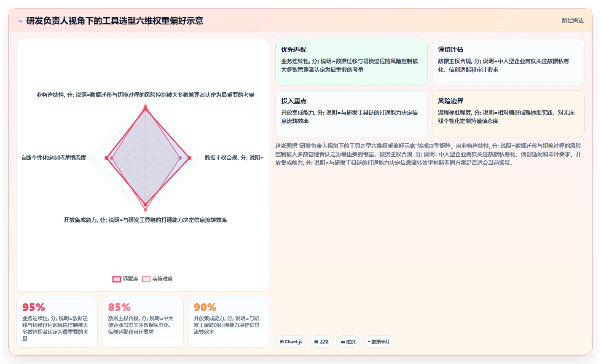
Task: Click the 95% stat value
Action: [34, 307]
